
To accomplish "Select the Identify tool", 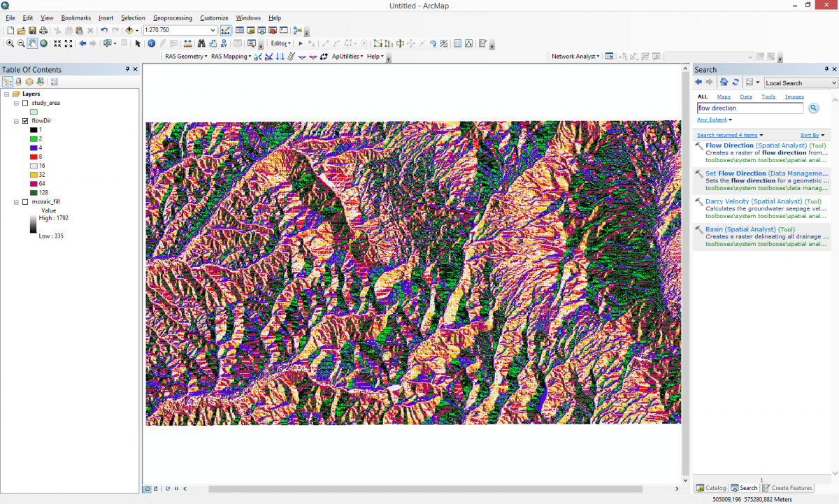I will tap(151, 43).
